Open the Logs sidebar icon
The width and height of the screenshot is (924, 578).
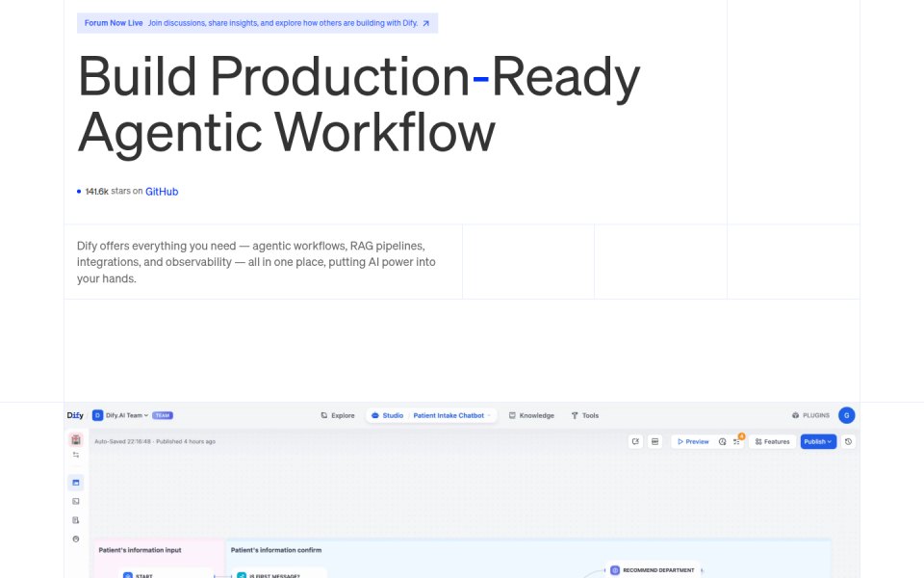(76, 520)
